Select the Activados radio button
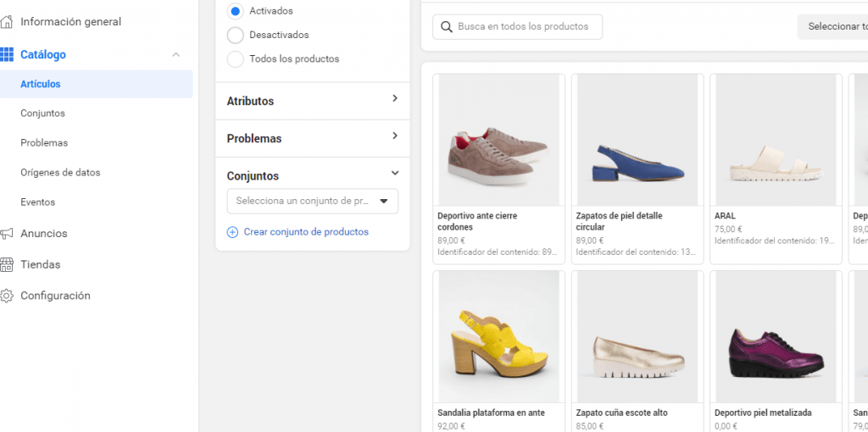The width and height of the screenshot is (868, 432). (236, 10)
